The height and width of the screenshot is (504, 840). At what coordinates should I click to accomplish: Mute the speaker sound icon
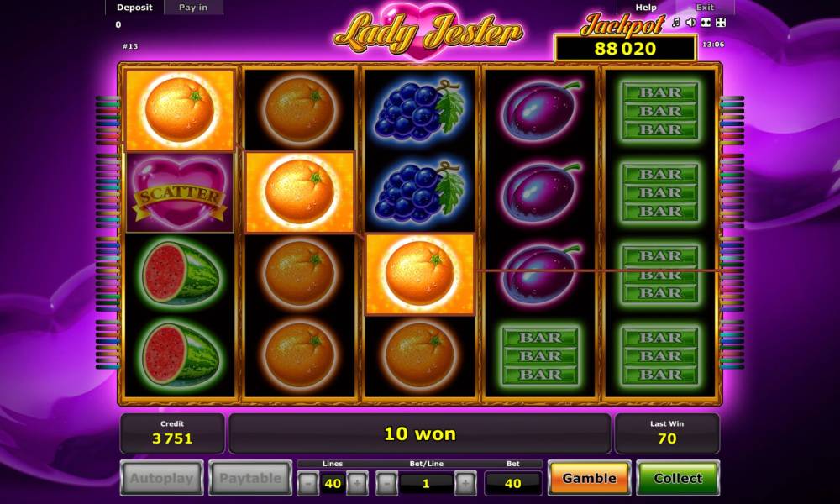pos(691,23)
